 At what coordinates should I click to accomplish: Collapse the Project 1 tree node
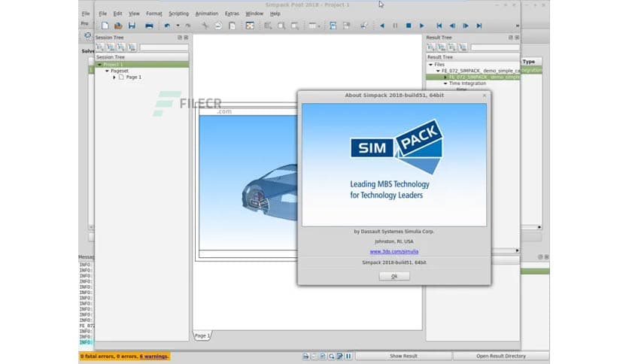[x=99, y=65]
